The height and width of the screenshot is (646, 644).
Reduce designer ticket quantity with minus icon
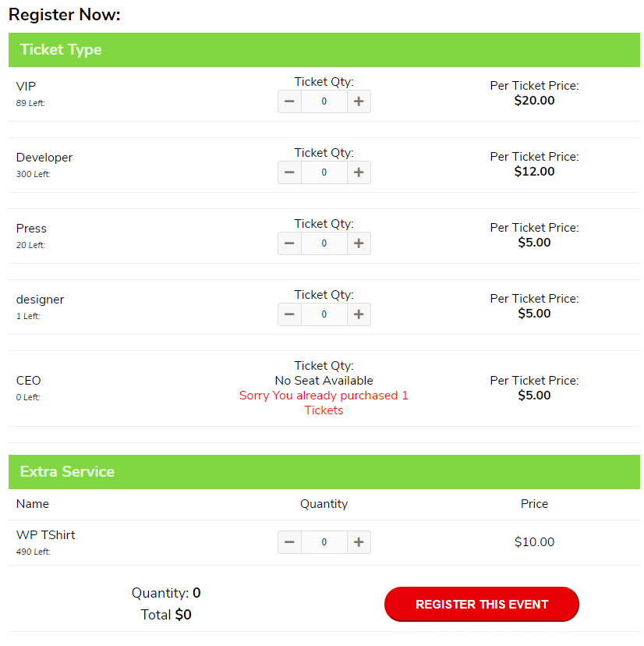pos(289,314)
